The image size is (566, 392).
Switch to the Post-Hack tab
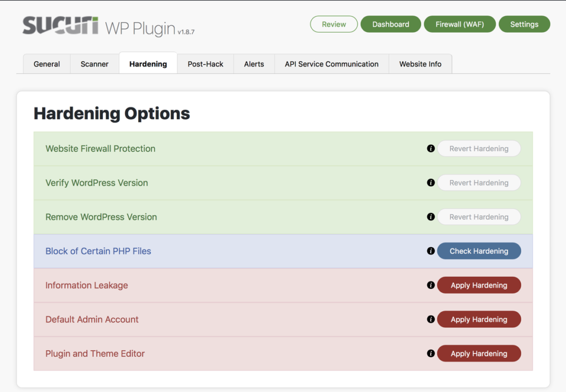205,63
